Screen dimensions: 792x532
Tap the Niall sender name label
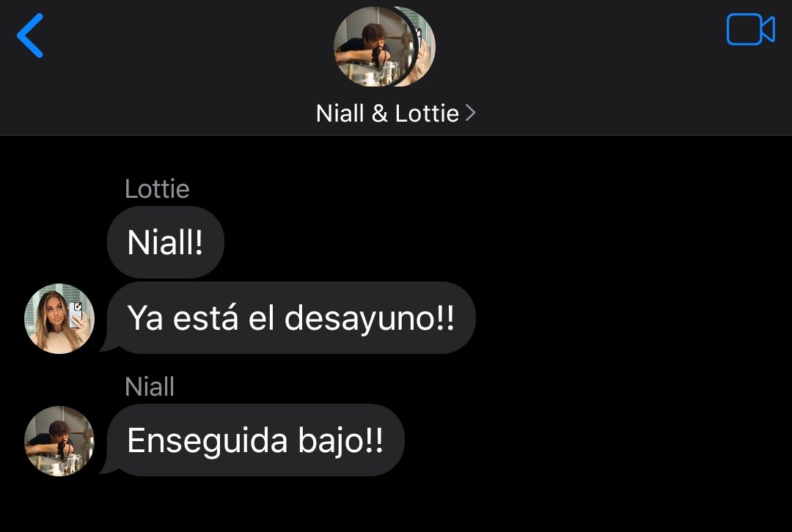150,387
